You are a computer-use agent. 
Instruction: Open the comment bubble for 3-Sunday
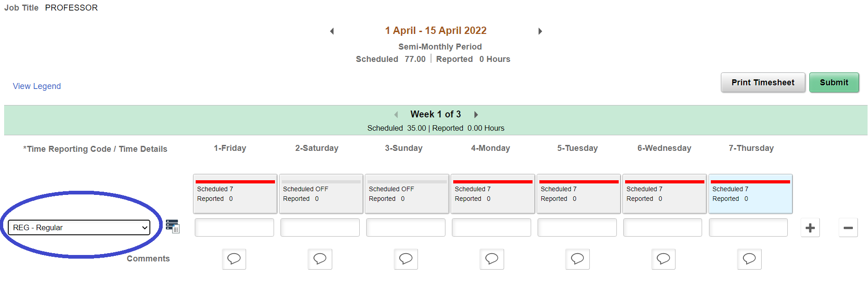[406, 259]
